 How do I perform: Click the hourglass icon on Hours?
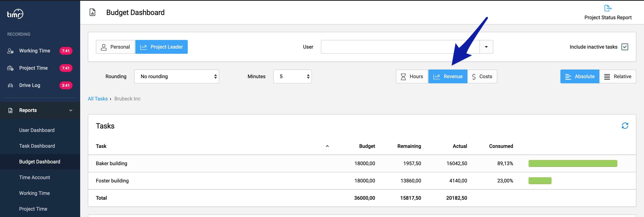coord(403,77)
